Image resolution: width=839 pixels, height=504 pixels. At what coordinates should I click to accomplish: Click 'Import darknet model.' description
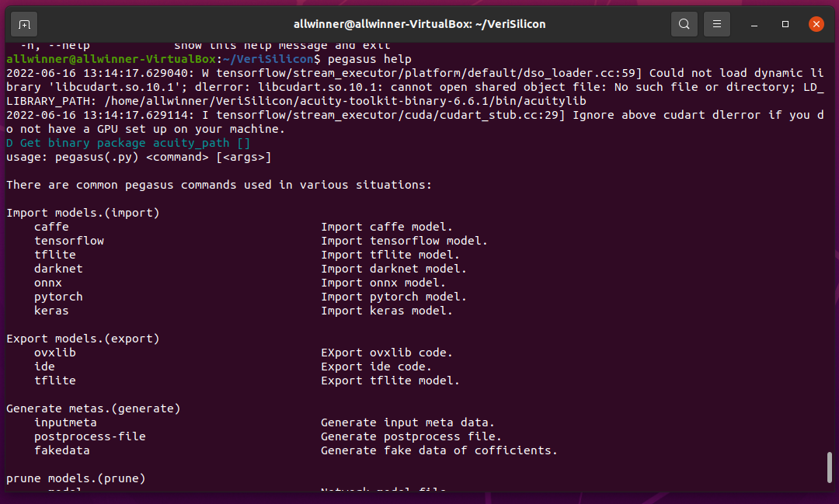tap(394, 269)
